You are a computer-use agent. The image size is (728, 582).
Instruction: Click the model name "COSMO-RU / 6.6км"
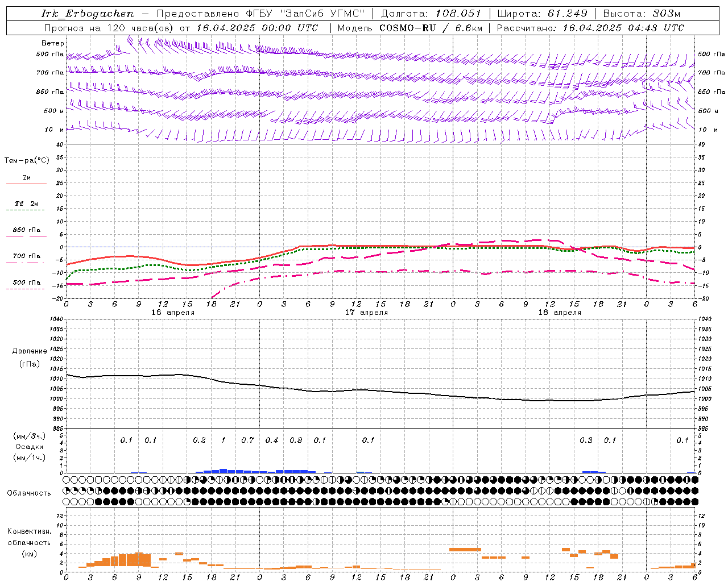tap(431, 28)
